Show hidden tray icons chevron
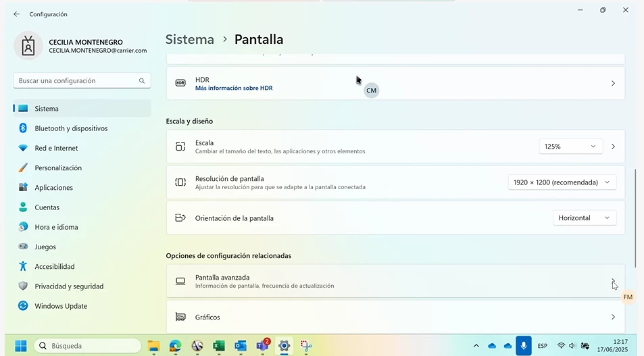This screenshot has height=356, width=644. click(476, 346)
